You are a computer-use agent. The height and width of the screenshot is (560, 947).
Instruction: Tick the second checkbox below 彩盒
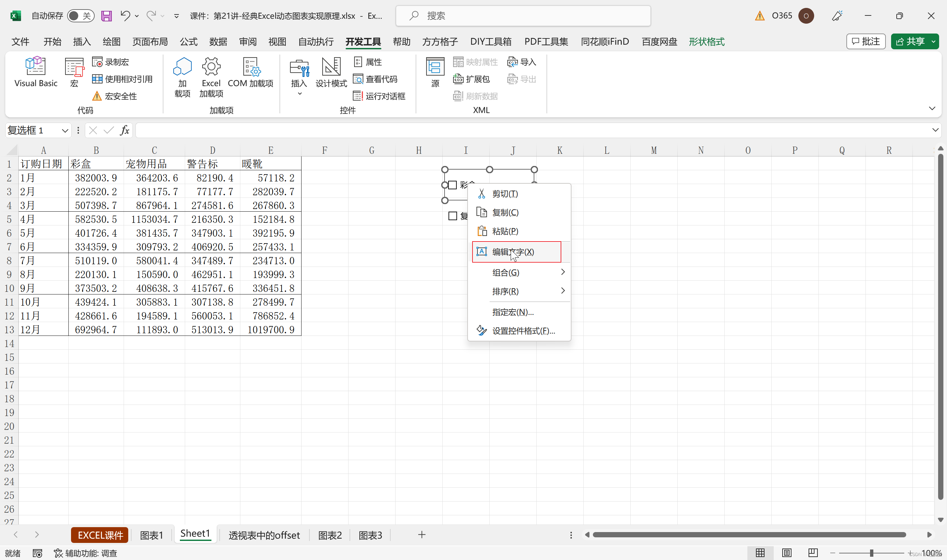452,216
